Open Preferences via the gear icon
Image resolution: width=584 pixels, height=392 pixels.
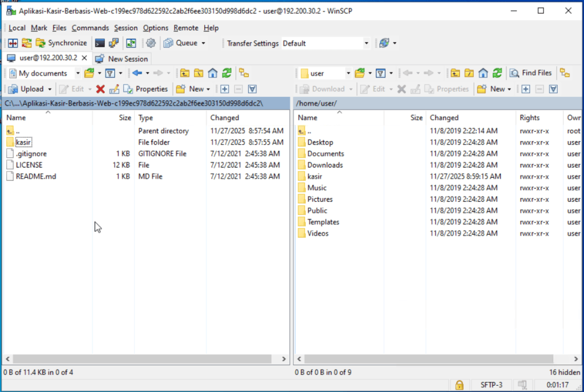coord(151,43)
